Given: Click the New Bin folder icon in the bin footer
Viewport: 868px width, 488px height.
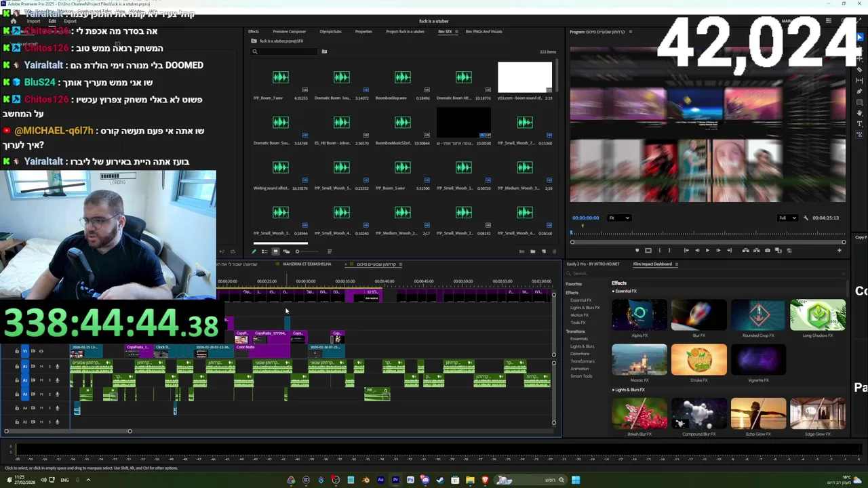Looking at the screenshot, I should click(x=532, y=251).
